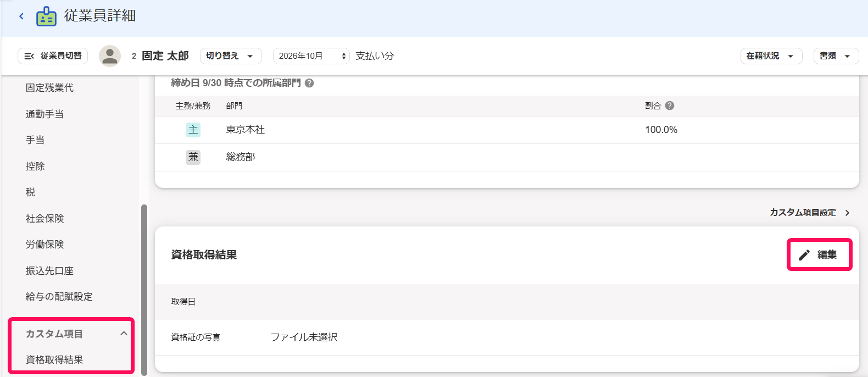Select 社会保険 in the sidebar
The image size is (868, 377).
[x=44, y=219]
